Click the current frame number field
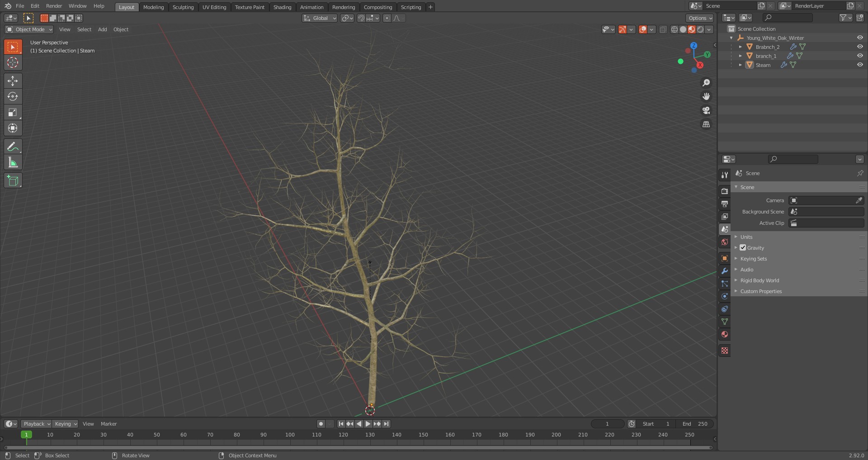868x460 pixels. click(607, 424)
